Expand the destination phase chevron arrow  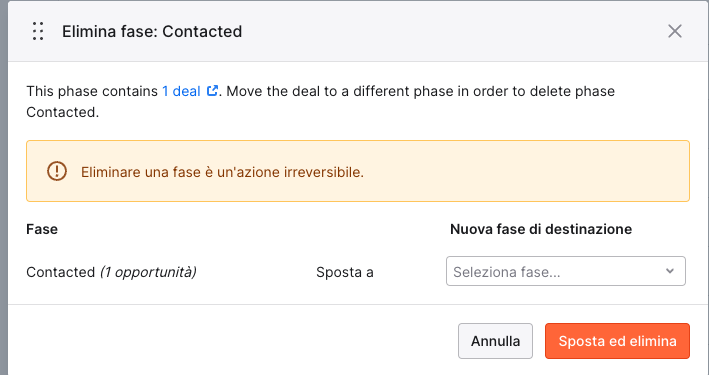coord(670,271)
